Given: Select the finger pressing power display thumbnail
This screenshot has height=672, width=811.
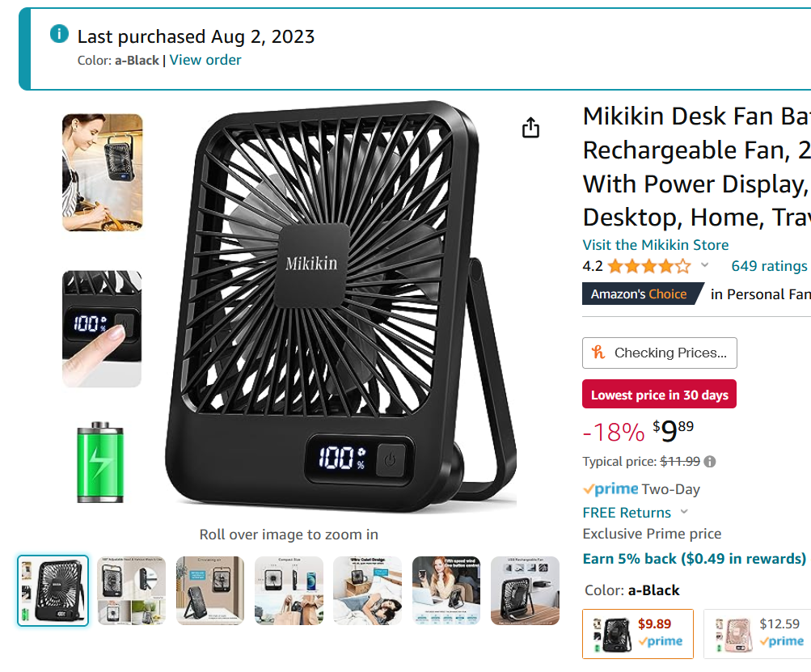Looking at the screenshot, I should tap(102, 328).
